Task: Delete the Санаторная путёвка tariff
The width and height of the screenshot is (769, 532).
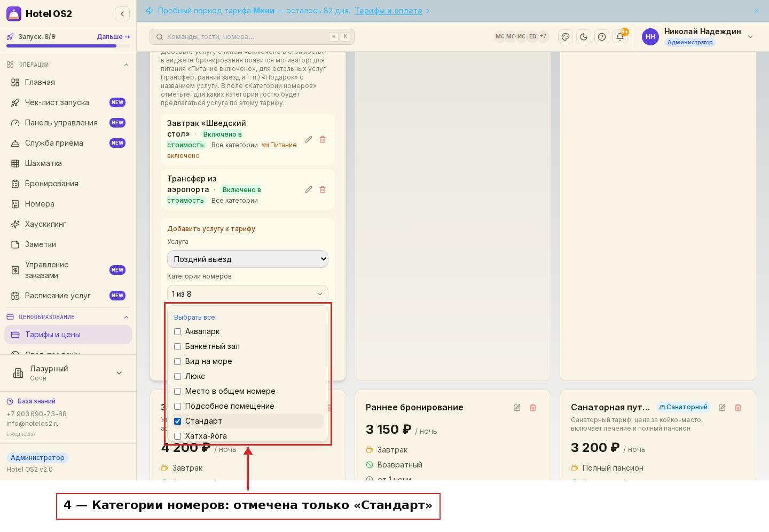Action: pyautogui.click(x=738, y=408)
